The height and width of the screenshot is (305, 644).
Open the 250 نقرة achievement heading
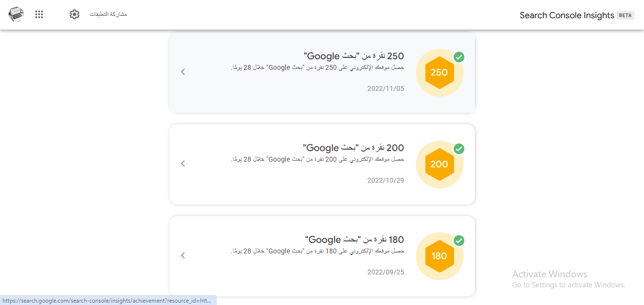point(354,56)
